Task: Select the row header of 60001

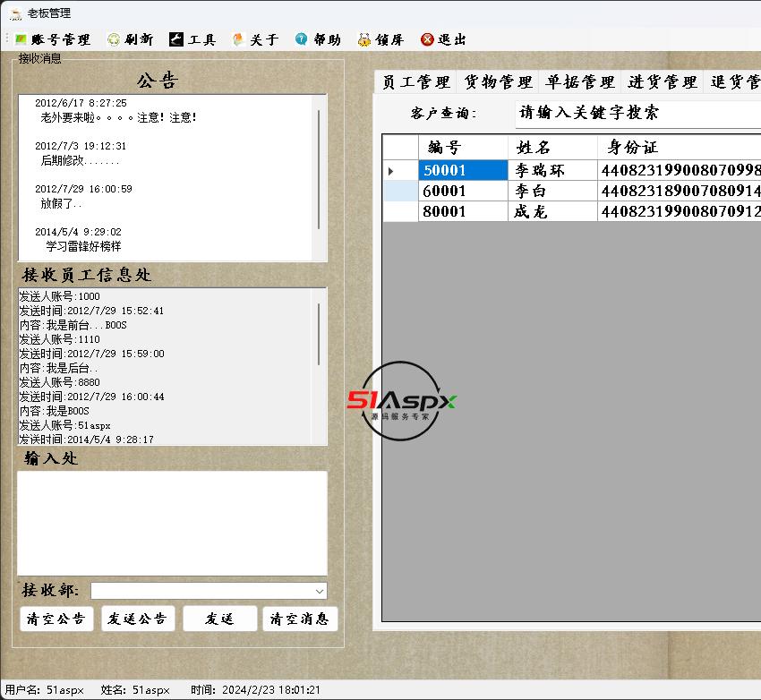Action: coord(400,192)
